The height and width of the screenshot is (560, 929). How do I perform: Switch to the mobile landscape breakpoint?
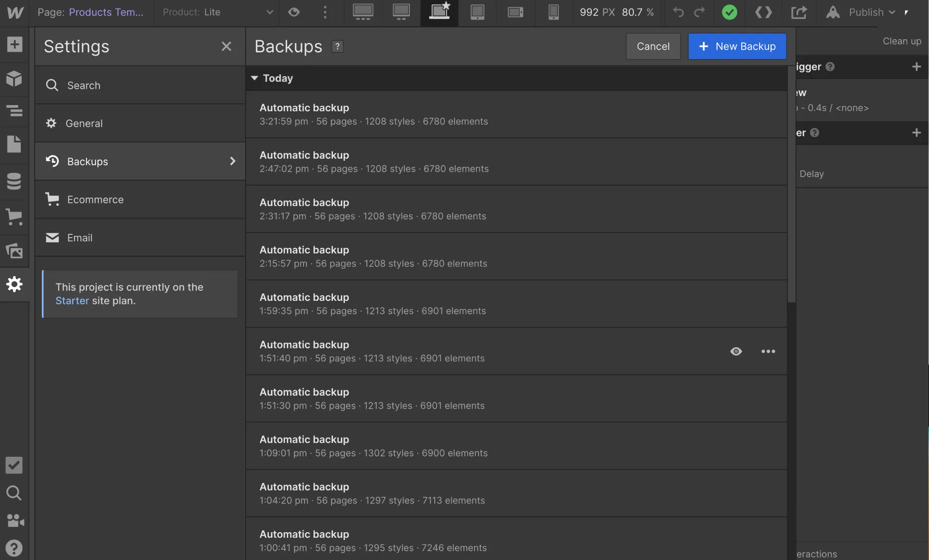[516, 12]
